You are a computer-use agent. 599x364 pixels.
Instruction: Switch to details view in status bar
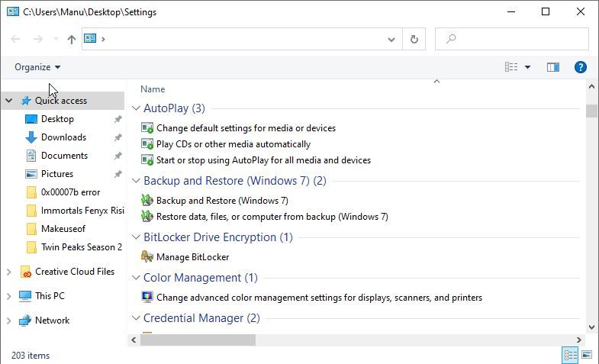click(570, 355)
